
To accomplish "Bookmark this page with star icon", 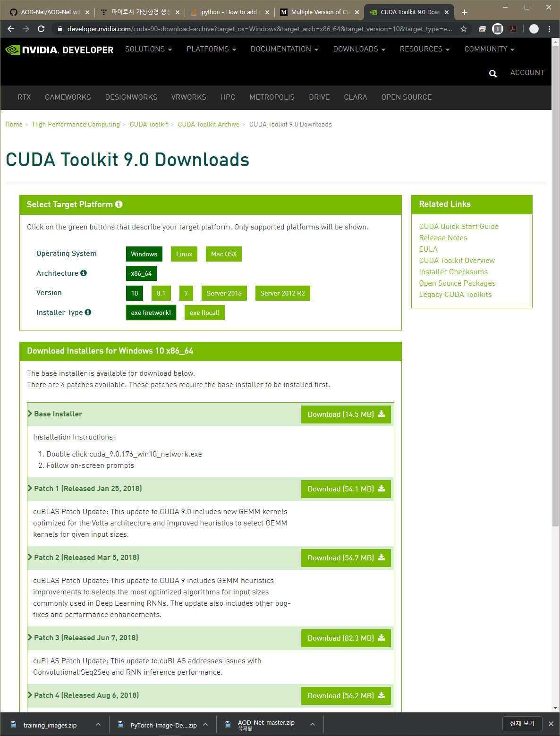I will 464,29.
